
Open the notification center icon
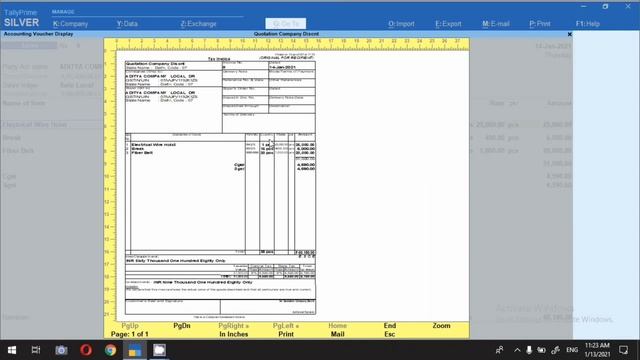coord(623,350)
